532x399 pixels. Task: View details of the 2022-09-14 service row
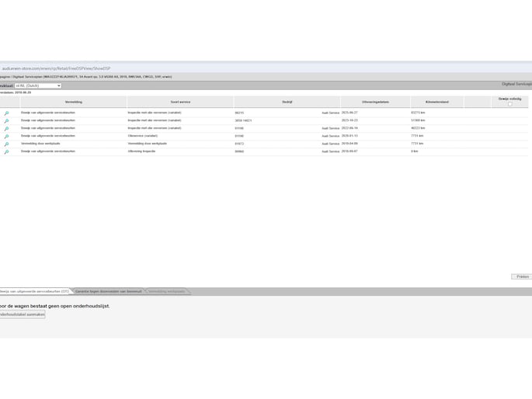click(6, 129)
